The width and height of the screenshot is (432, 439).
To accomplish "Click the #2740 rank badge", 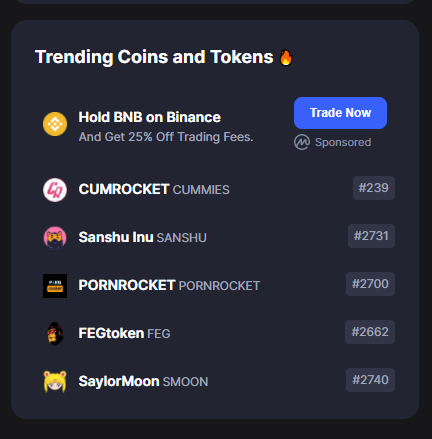I will (x=370, y=380).
